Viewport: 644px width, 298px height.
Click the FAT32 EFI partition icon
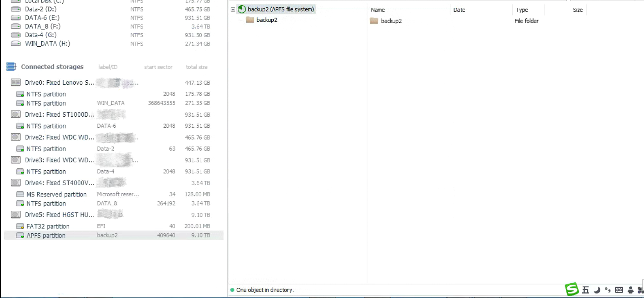coord(20,226)
